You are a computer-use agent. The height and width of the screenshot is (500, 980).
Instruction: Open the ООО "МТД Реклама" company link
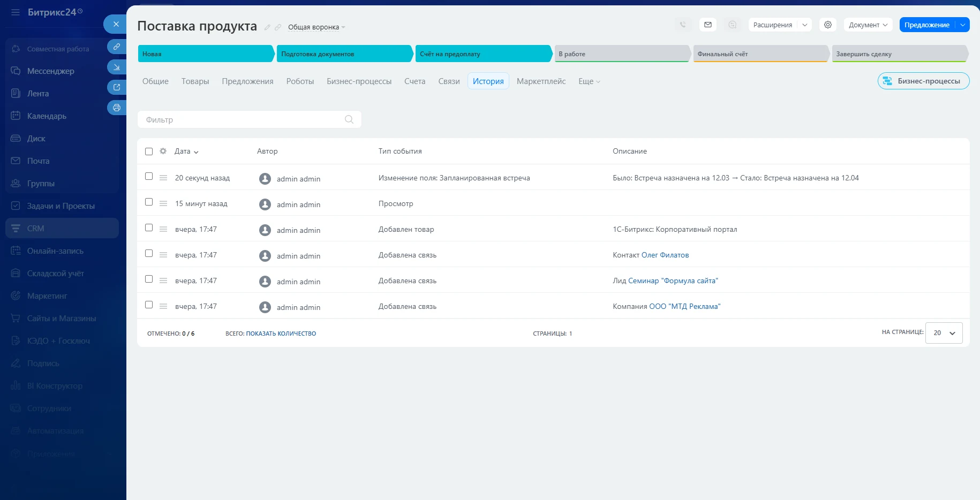(x=685, y=306)
